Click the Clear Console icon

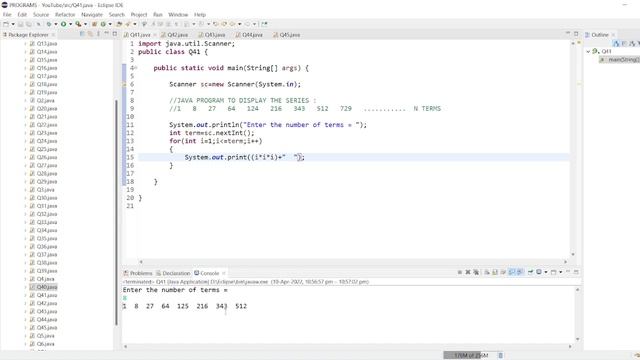tap(487, 272)
